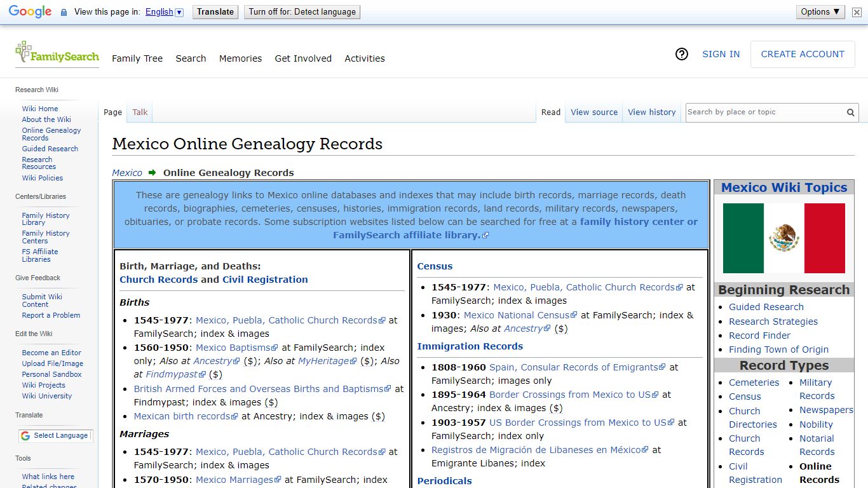Viewport: 868px width, 488px height.
Task: Click the Mexico breadcrumb link
Action: (x=127, y=173)
